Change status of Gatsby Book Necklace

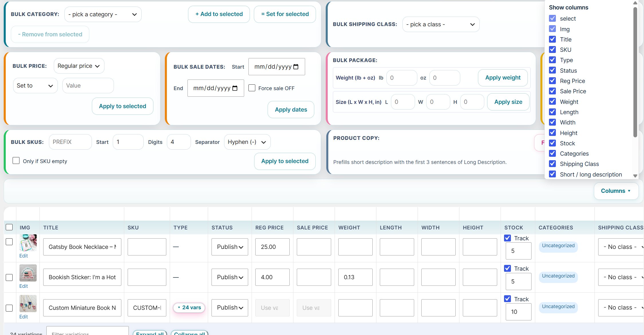(230, 247)
